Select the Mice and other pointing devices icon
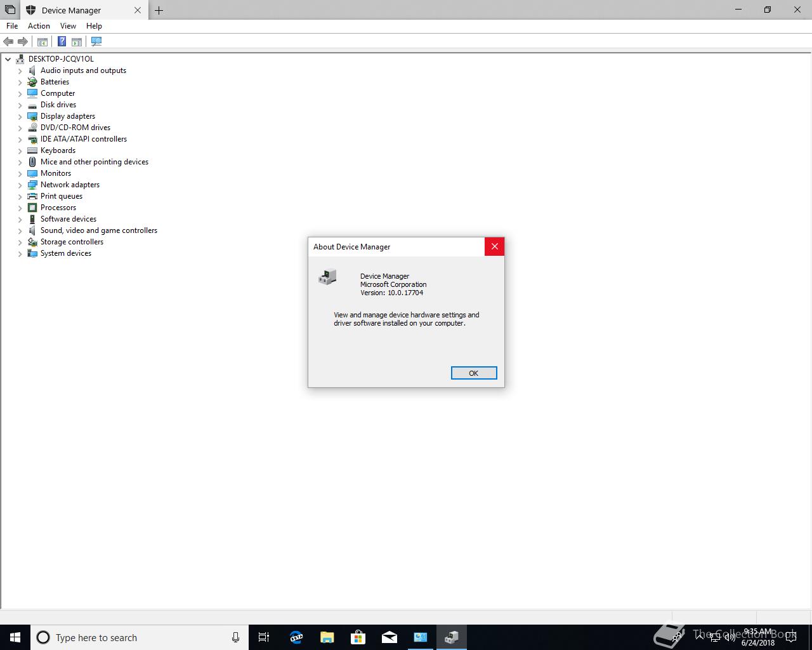This screenshot has width=812, height=650. pos(32,162)
